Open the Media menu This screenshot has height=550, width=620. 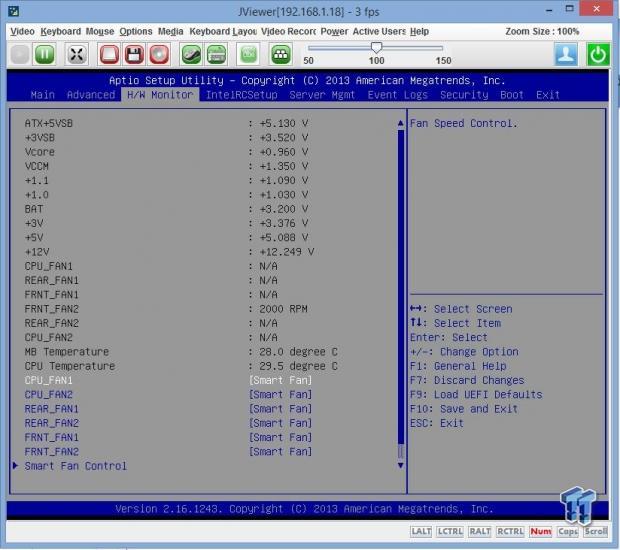click(x=170, y=31)
